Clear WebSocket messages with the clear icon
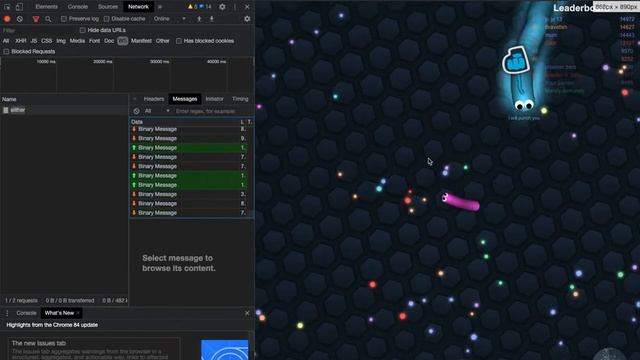Viewport: 640px width, 360px height. click(x=136, y=111)
